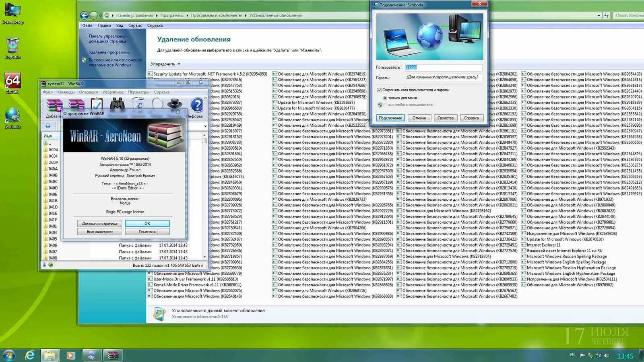Click the WinRAR extract books toolbar icon

76,105
